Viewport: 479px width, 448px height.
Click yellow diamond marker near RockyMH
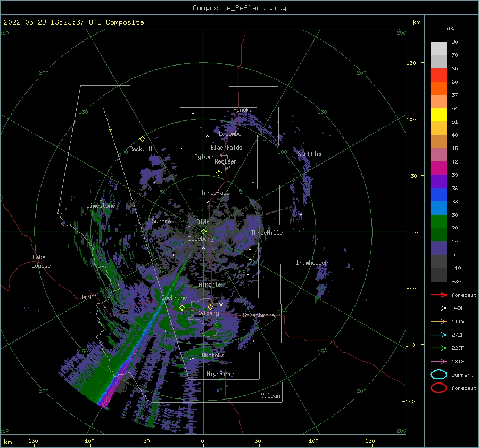(x=142, y=139)
